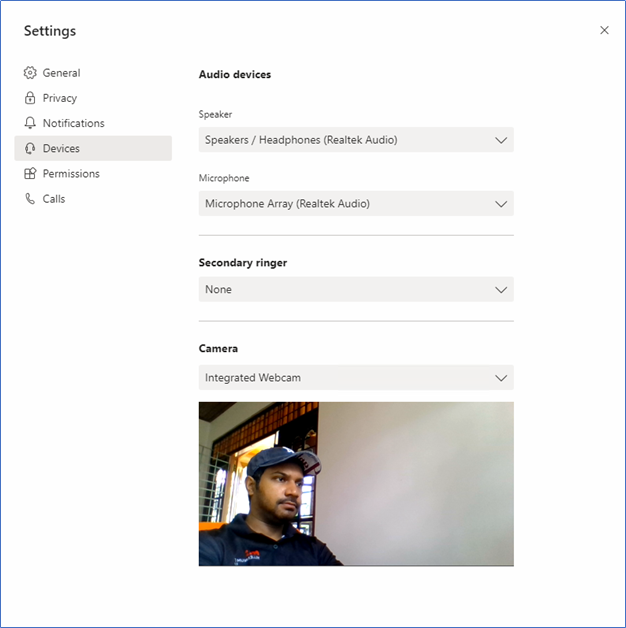The width and height of the screenshot is (626, 628).
Task: Open the Integrated Webcam camera dropdown
Action: click(x=356, y=377)
